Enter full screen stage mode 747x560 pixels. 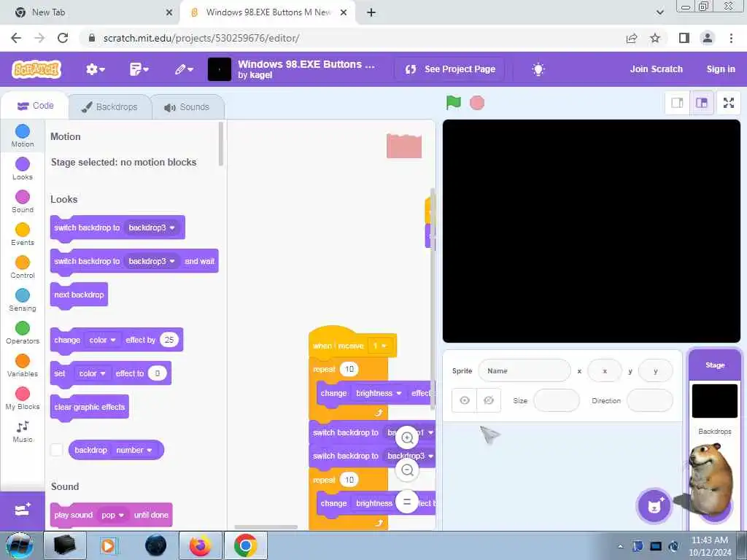(x=729, y=103)
